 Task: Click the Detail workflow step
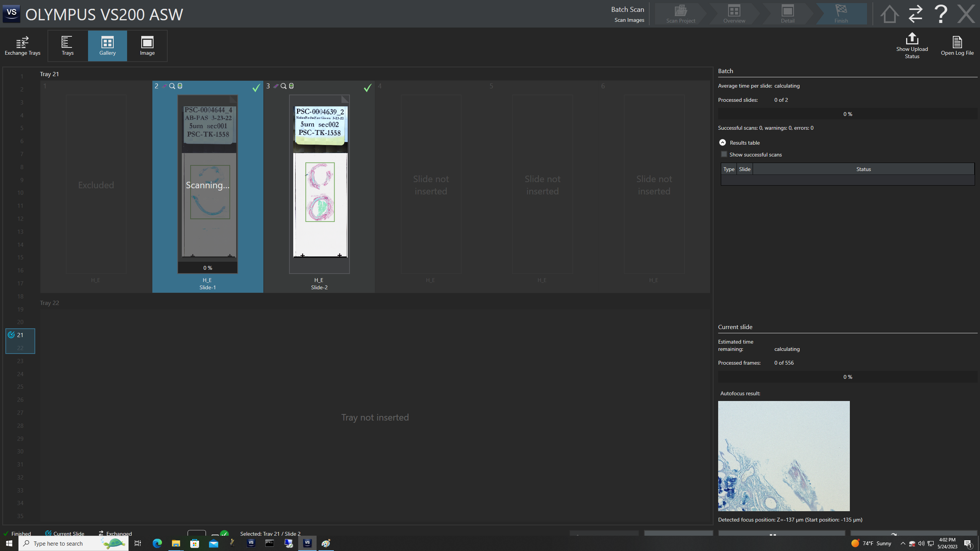787,14
